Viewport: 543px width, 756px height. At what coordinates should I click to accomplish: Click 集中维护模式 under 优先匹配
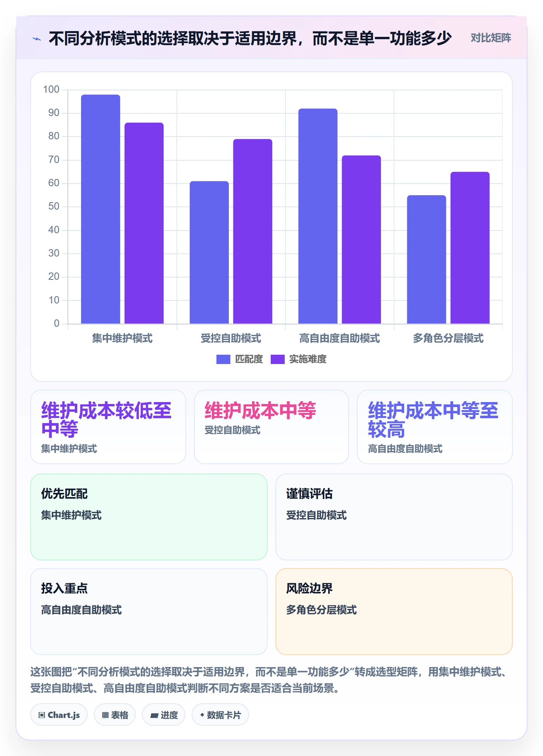(71, 515)
